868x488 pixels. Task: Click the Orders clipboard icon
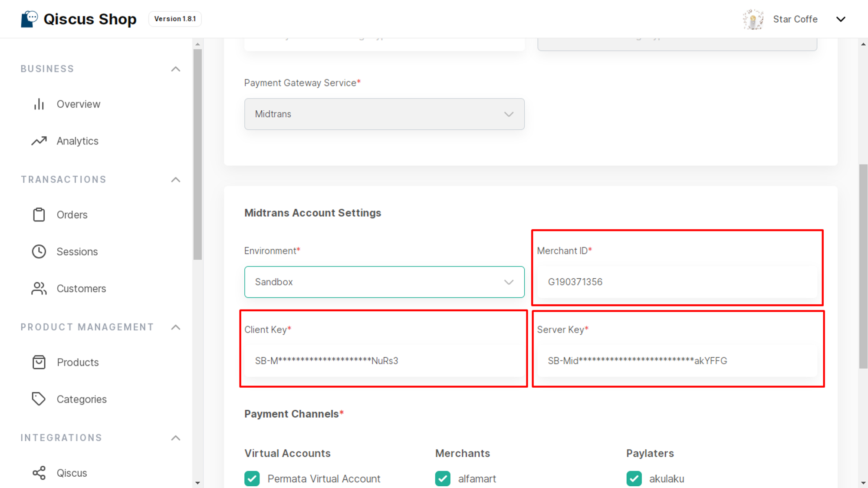[39, 214]
